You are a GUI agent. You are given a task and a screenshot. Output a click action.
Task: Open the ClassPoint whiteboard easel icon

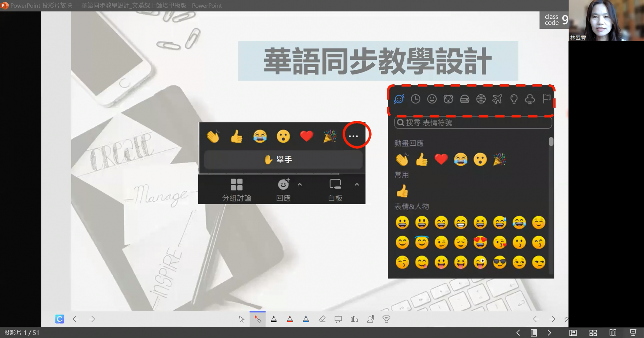338,319
